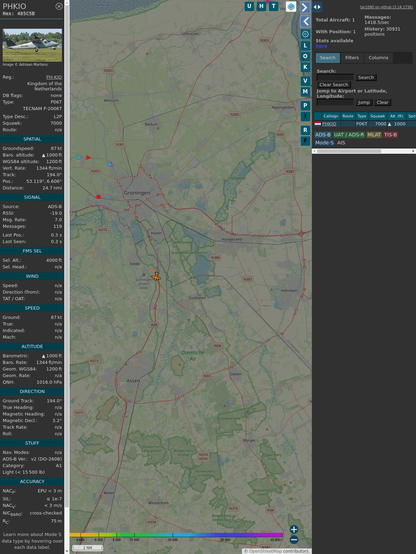Toggle the K map option button

[305, 67]
